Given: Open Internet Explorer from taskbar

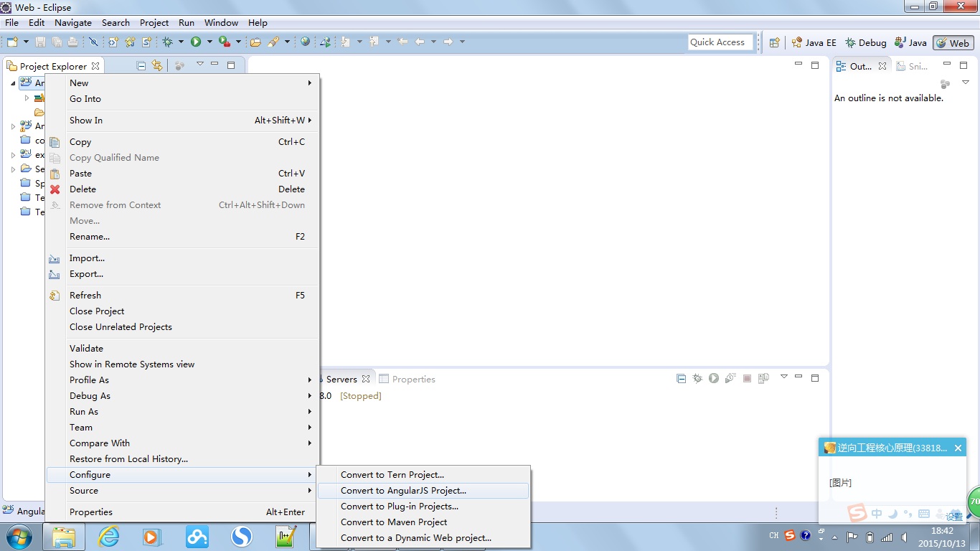Looking at the screenshot, I should click(x=109, y=537).
